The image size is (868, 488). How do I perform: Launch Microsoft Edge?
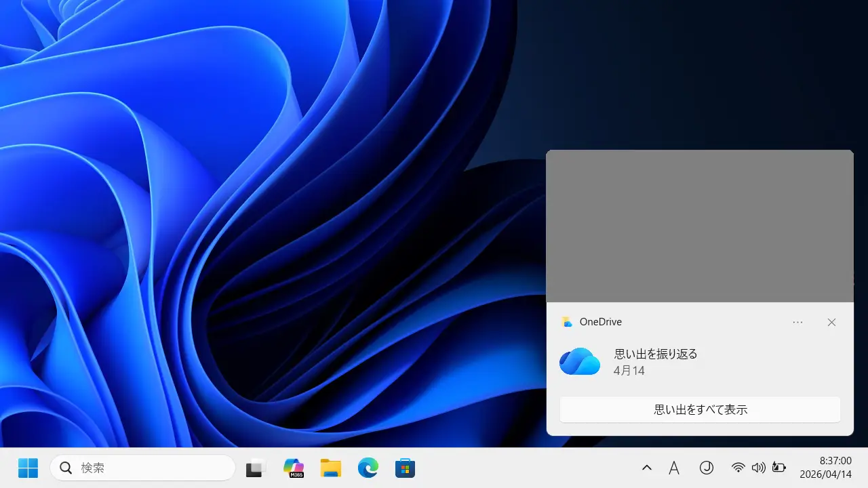pos(368,468)
